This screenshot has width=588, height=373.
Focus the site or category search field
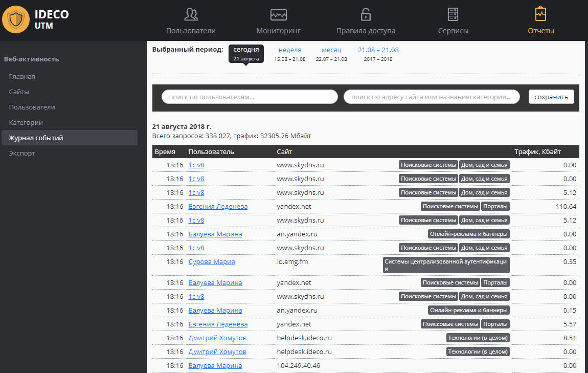pyautogui.click(x=432, y=97)
